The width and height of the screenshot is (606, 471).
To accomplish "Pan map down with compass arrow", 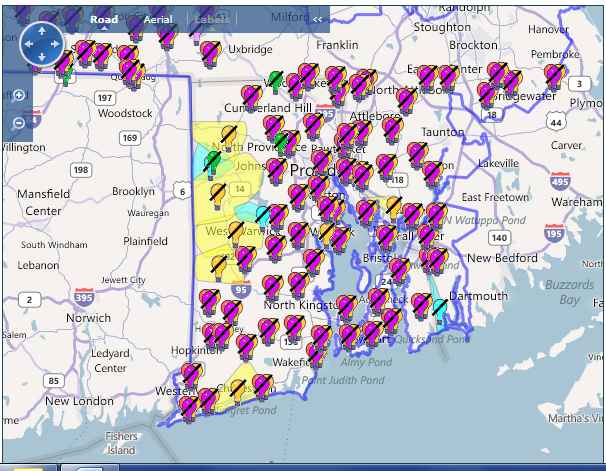I will (x=42, y=58).
